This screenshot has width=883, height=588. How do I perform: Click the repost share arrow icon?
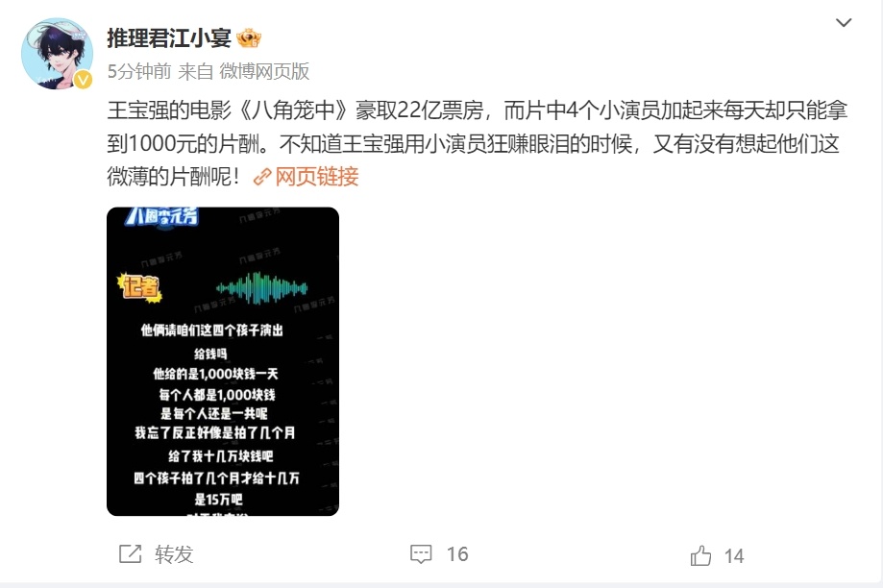(130, 554)
